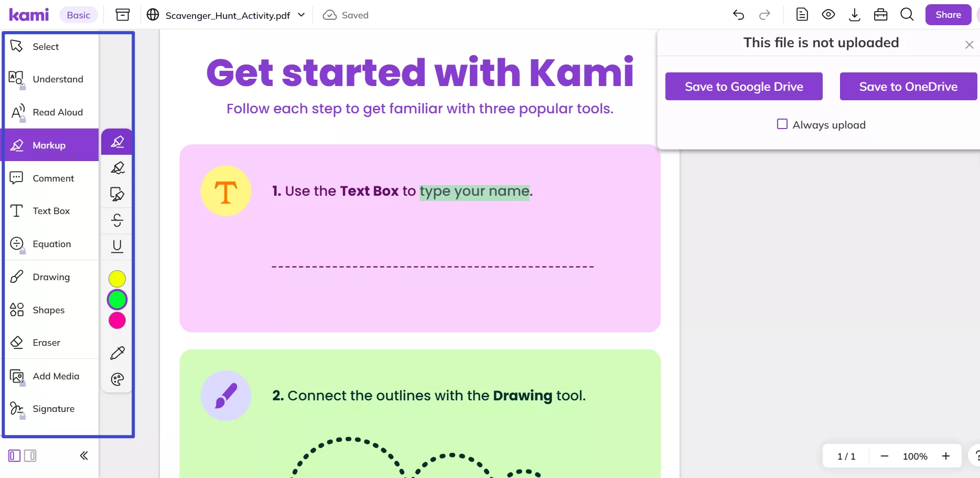Enable the Always upload checkbox

tap(782, 124)
